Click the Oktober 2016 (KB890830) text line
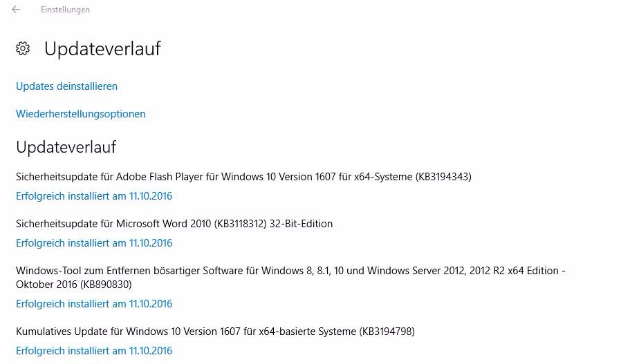The image size is (630, 364). click(74, 285)
